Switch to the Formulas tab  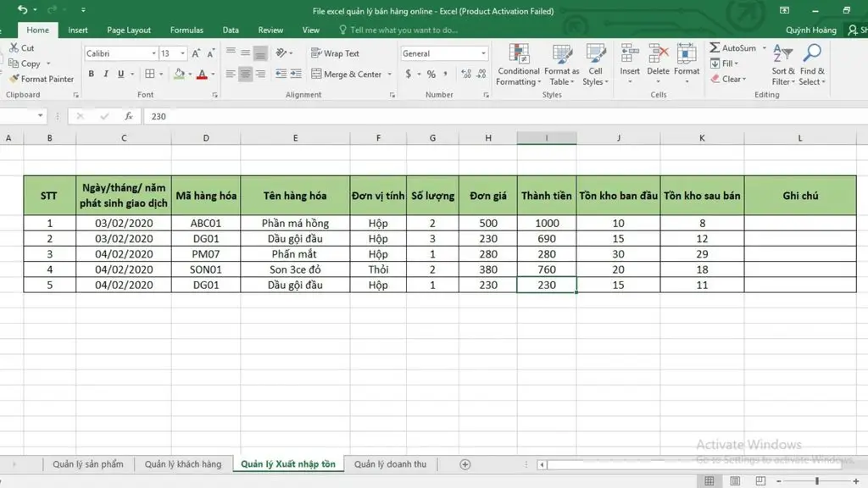point(186,30)
